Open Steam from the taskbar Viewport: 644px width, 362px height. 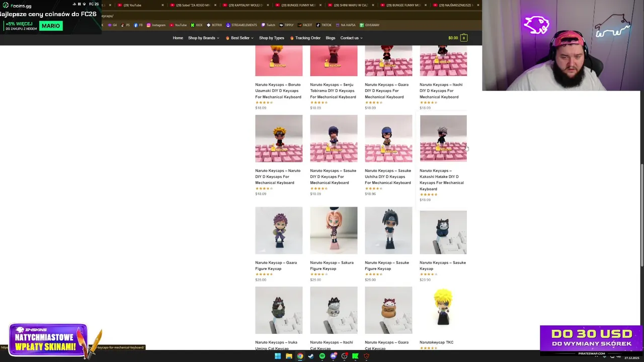point(311,356)
